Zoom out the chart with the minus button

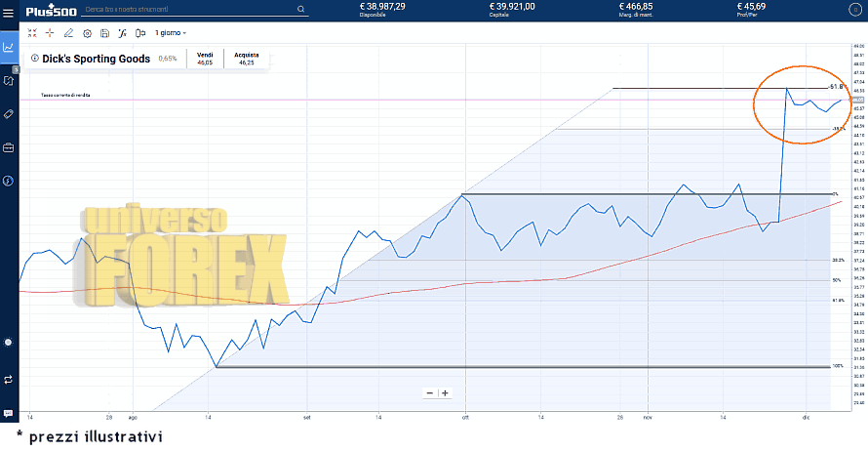coord(429,392)
